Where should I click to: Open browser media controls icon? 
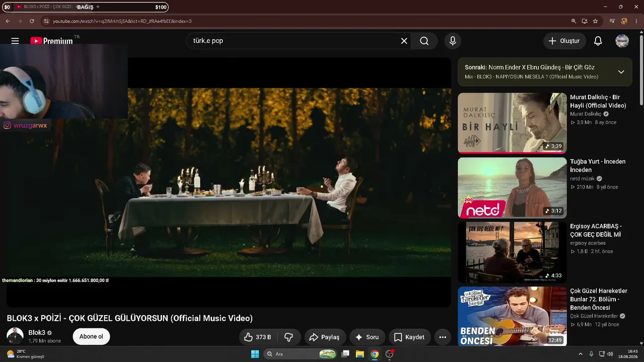coord(612,21)
